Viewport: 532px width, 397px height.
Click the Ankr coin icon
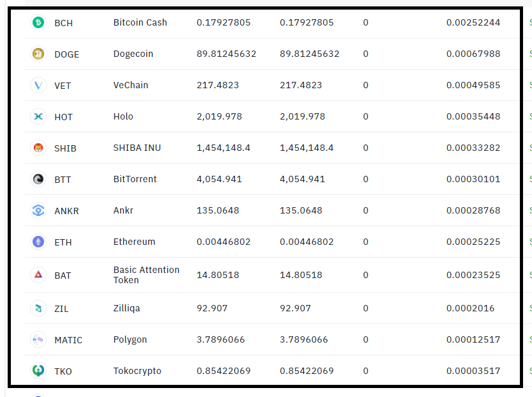(38, 210)
